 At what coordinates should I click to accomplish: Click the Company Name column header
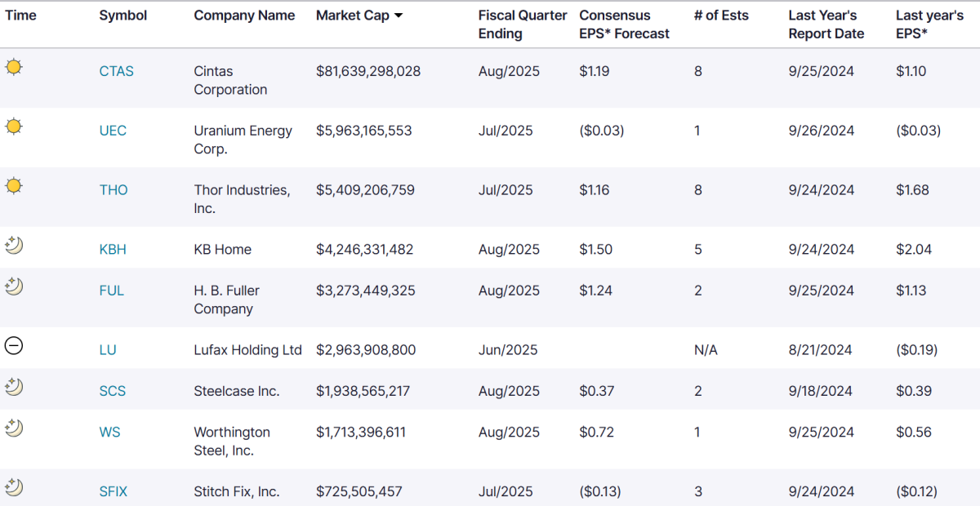(x=244, y=16)
